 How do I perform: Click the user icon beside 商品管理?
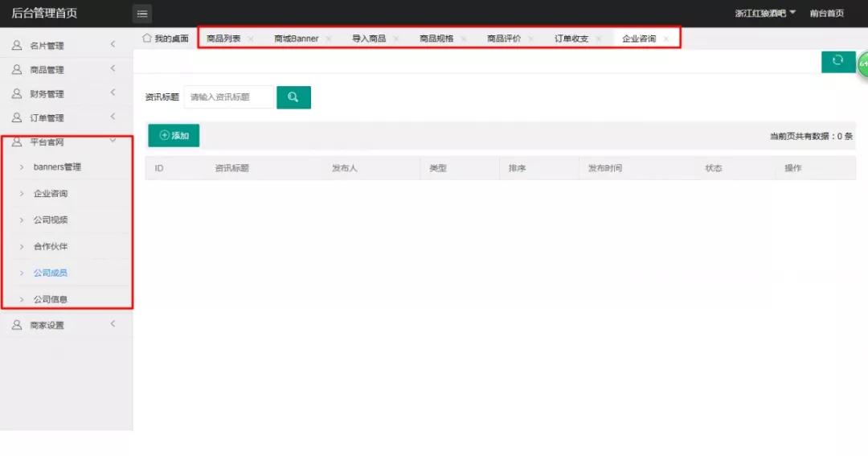(x=17, y=69)
